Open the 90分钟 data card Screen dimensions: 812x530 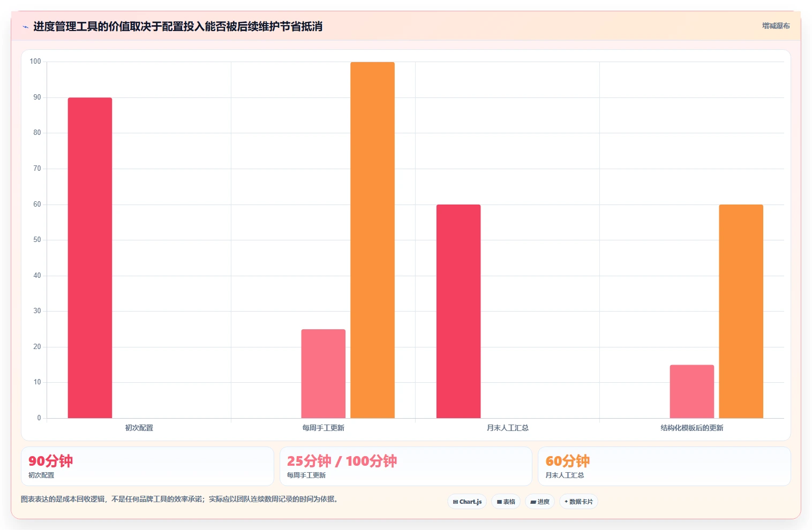147,466
